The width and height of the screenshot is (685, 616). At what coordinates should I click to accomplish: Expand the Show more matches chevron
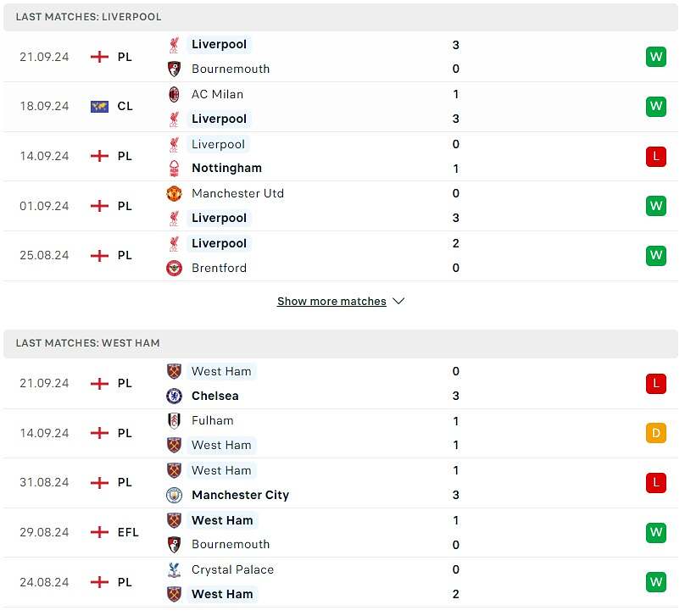[x=399, y=302]
